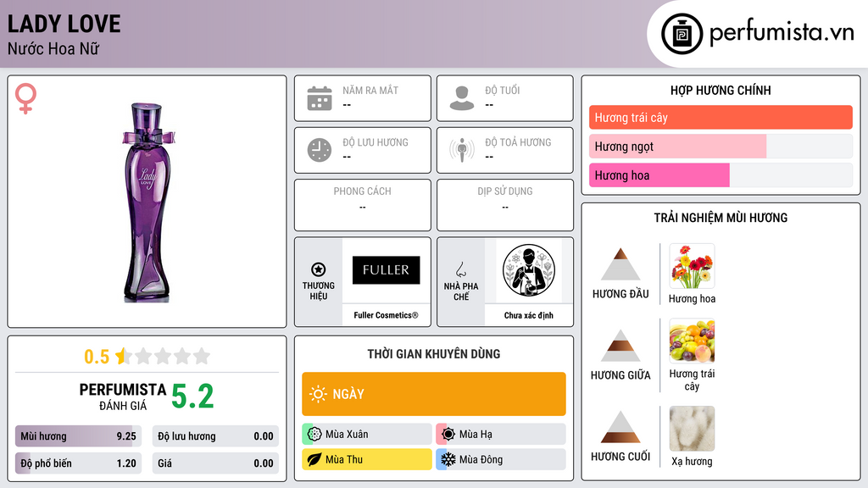The image size is (868, 488).
Task: Click the radiating person icon beside Độ Toả Hương
Action: click(x=462, y=150)
